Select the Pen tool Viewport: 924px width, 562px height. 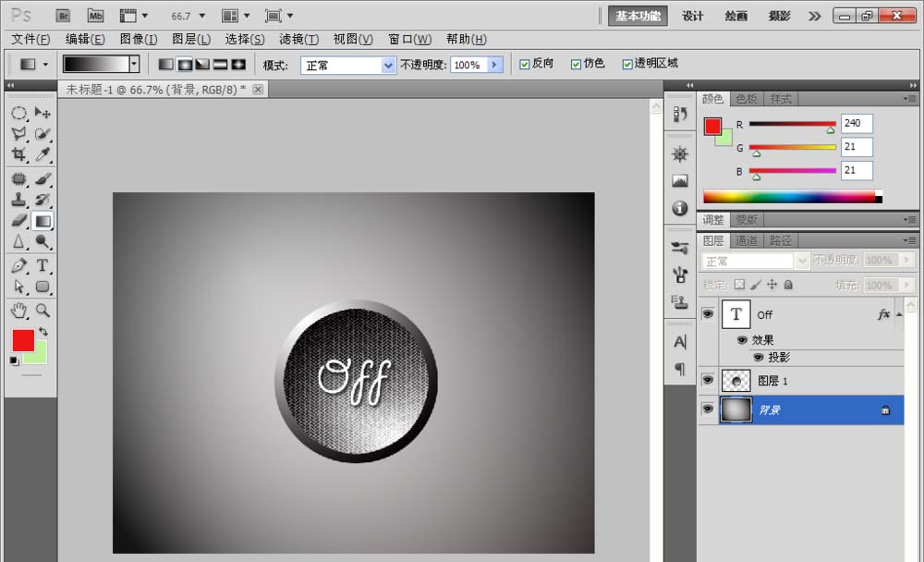point(18,266)
